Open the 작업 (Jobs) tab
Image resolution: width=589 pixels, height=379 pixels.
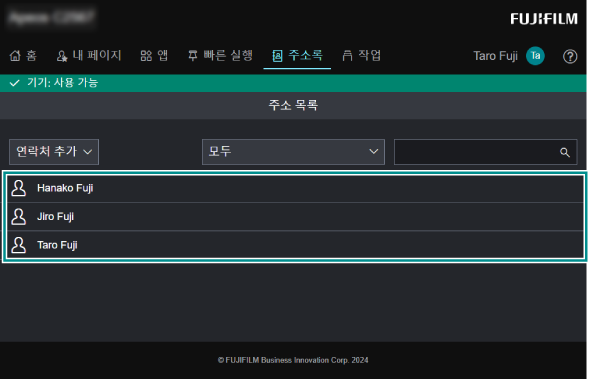[362, 56]
